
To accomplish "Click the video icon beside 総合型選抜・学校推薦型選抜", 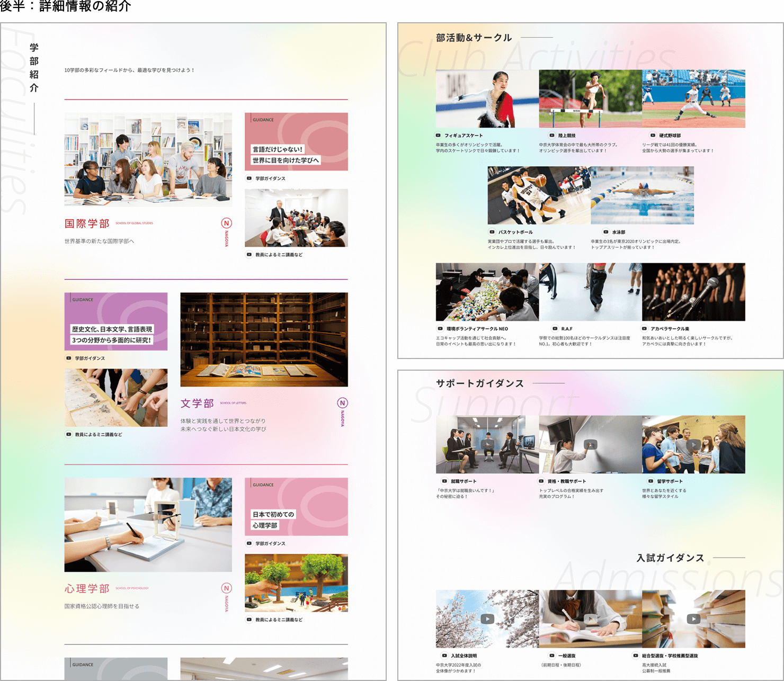I will (636, 656).
